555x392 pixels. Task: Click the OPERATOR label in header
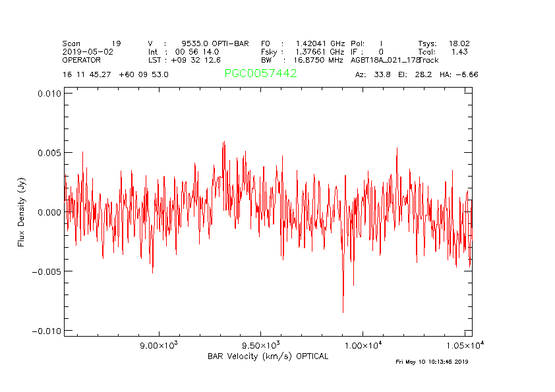pyautogui.click(x=82, y=59)
